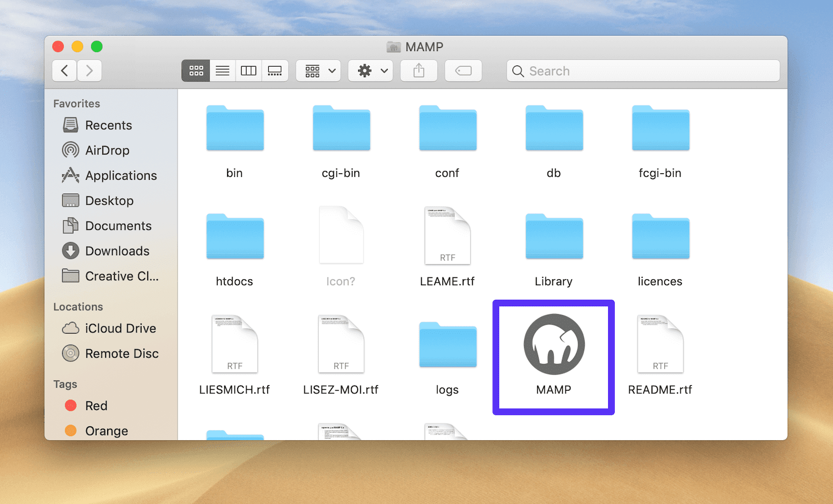Switch to column view
Viewport: 833px width, 504px height.
click(x=248, y=70)
